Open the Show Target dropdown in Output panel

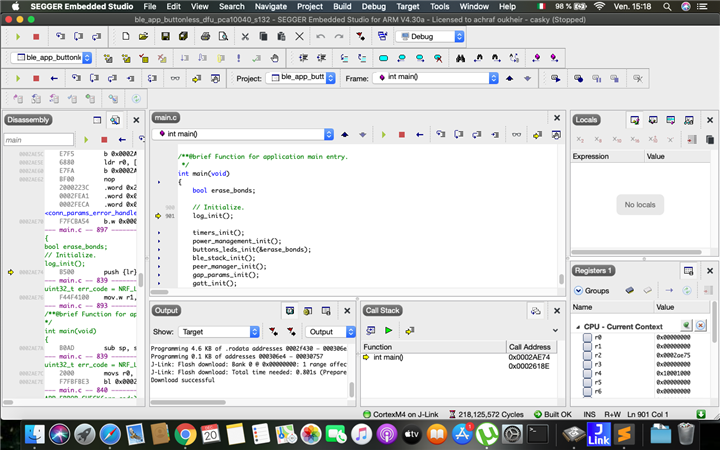(x=218, y=332)
